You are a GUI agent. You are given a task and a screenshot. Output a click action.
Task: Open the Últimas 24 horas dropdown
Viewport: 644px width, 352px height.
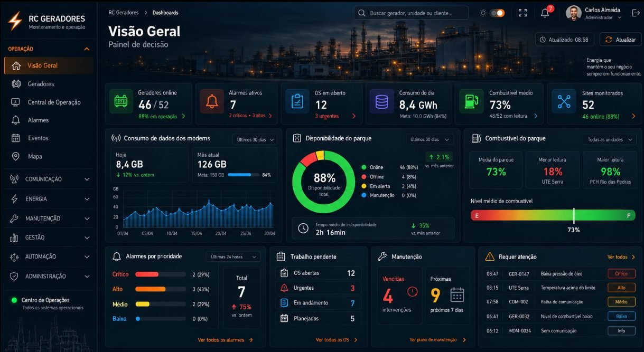pyautogui.click(x=233, y=256)
